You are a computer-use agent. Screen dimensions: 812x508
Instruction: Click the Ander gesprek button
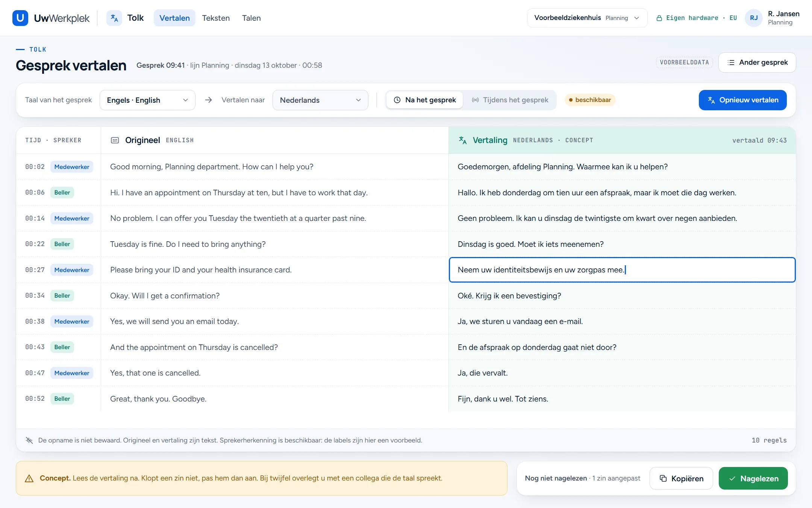(757, 62)
